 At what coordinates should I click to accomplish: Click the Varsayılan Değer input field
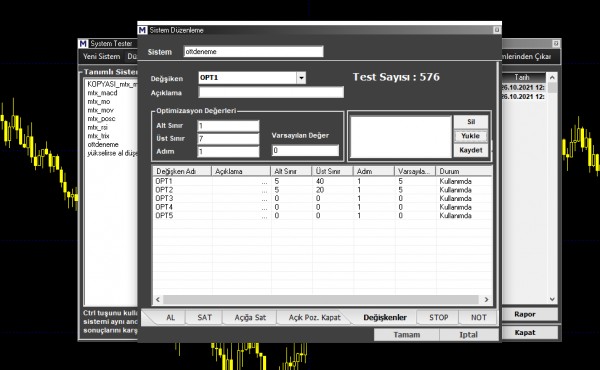(x=305, y=150)
